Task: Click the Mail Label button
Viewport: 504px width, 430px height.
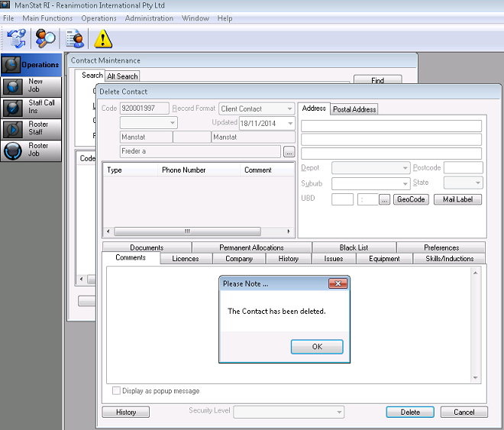Action: tap(458, 199)
